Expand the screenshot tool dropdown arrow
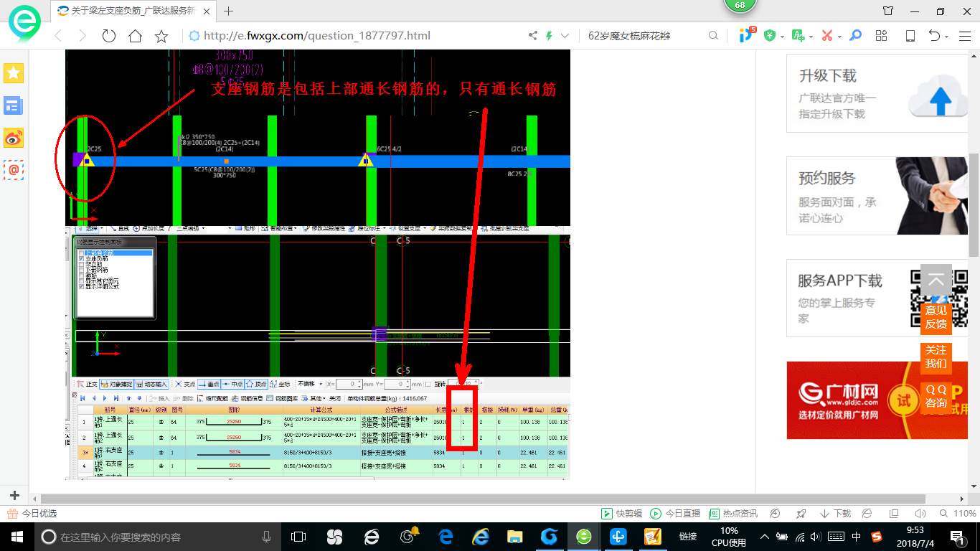The image size is (980, 551). pyautogui.click(x=840, y=37)
